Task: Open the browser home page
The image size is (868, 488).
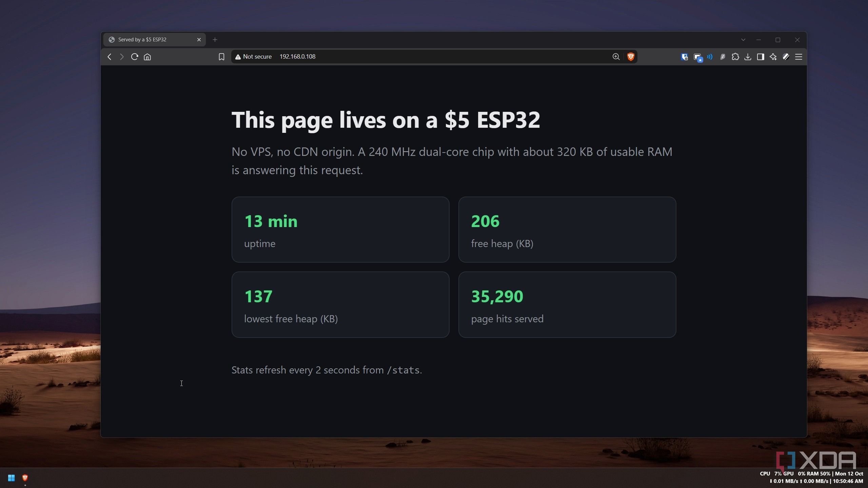Action: (x=147, y=57)
